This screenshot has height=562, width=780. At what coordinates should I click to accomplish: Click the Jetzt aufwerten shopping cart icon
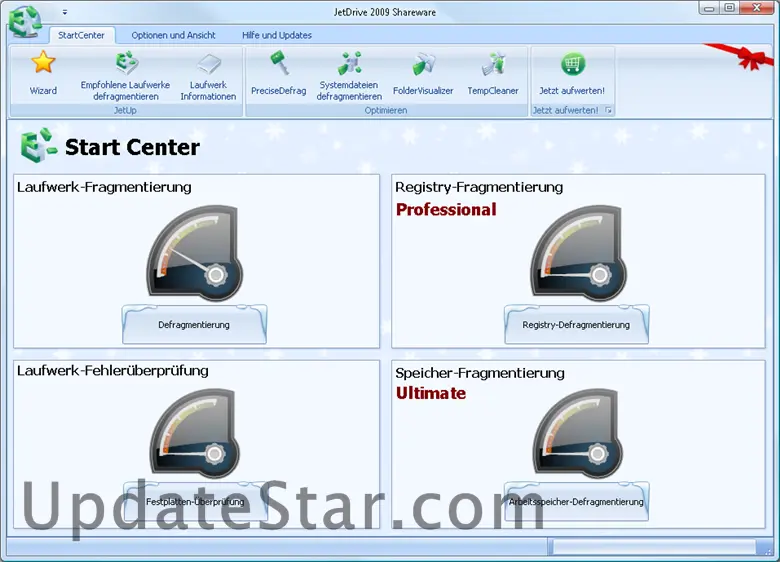point(573,64)
